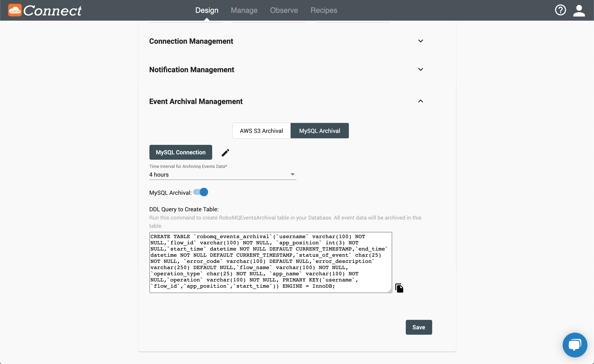Navigate to the Observe menu item
The image size is (594, 364).
pyautogui.click(x=283, y=10)
